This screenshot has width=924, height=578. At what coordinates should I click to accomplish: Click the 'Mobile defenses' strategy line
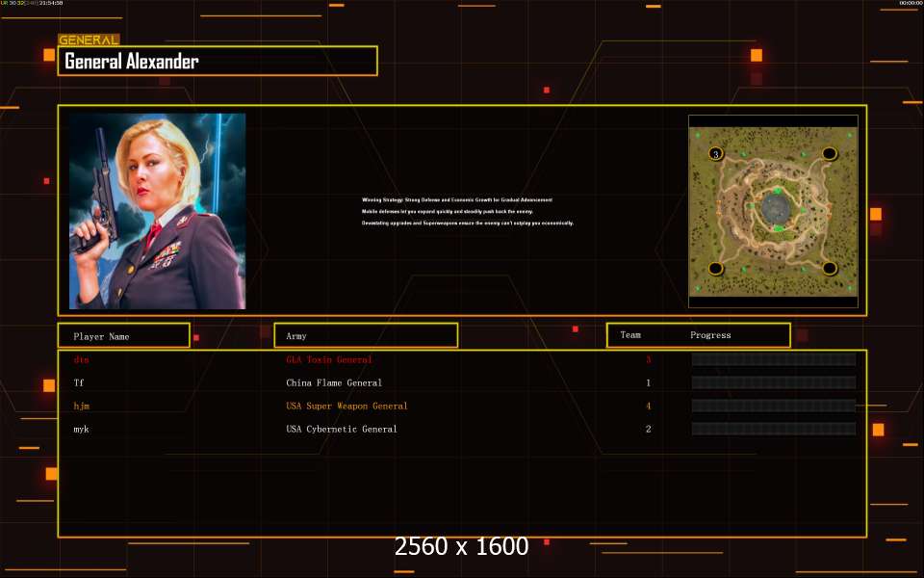pyautogui.click(x=448, y=211)
